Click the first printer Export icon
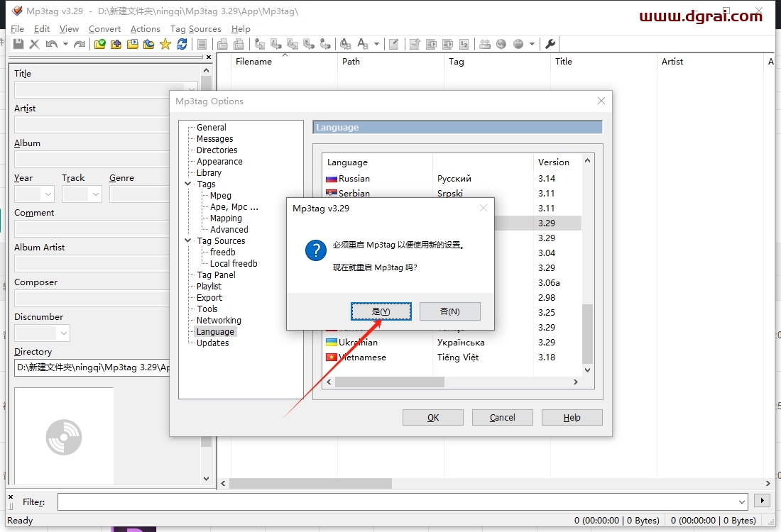The height and width of the screenshot is (532, 781). [223, 44]
